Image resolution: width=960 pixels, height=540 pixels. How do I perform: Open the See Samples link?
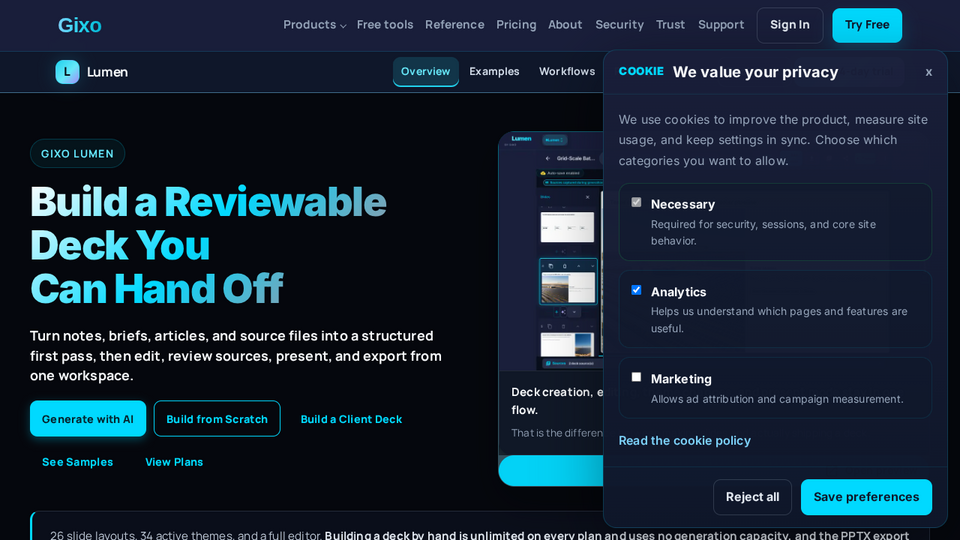[x=77, y=462]
